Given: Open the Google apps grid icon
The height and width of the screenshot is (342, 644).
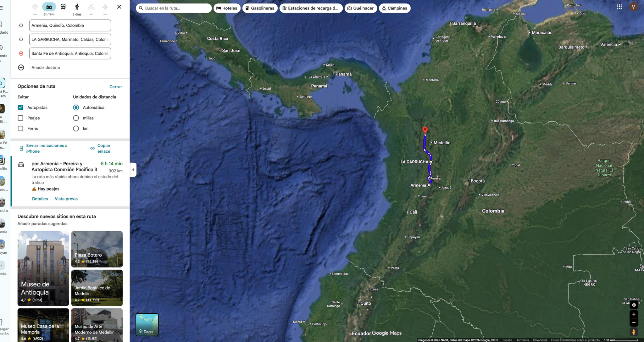Looking at the screenshot, I should [x=619, y=7].
